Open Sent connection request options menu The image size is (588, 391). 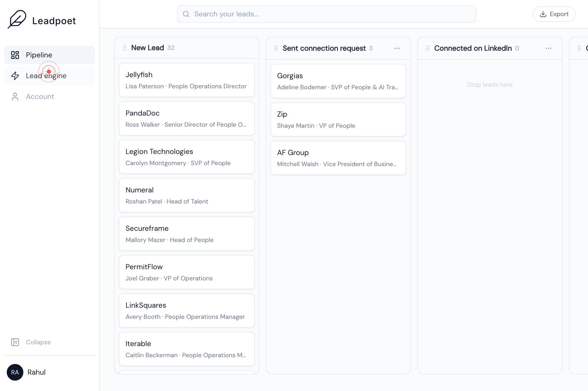(397, 48)
